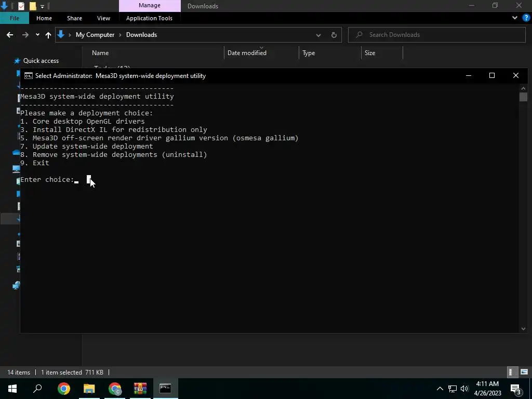Show hidden system tray icons
Image resolution: width=532 pixels, height=399 pixels.
[440, 389]
